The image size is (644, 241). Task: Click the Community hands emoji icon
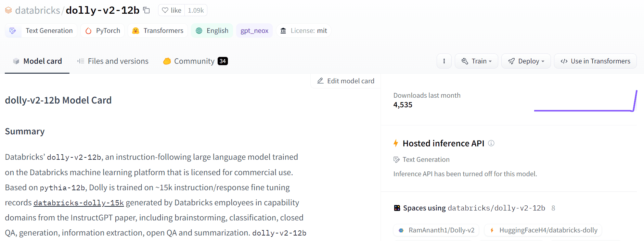pyautogui.click(x=167, y=61)
